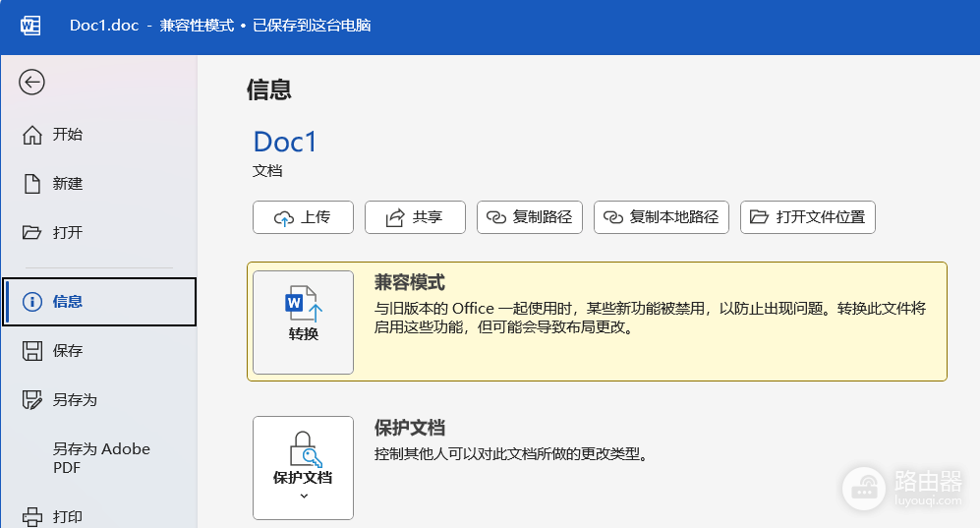Image resolution: width=980 pixels, height=528 pixels.
Task: Click the 控制其他人 description text
Action: pos(510,454)
